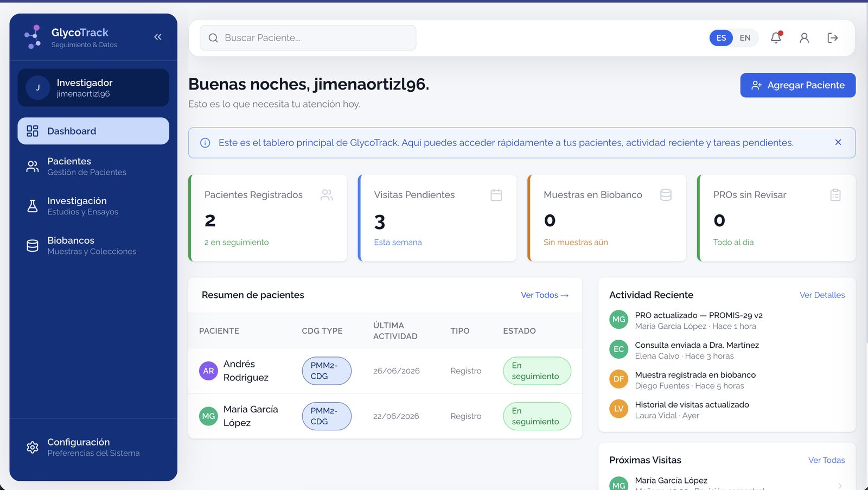The width and height of the screenshot is (868, 490).
Task: Open the user profile icon
Action: point(805,37)
